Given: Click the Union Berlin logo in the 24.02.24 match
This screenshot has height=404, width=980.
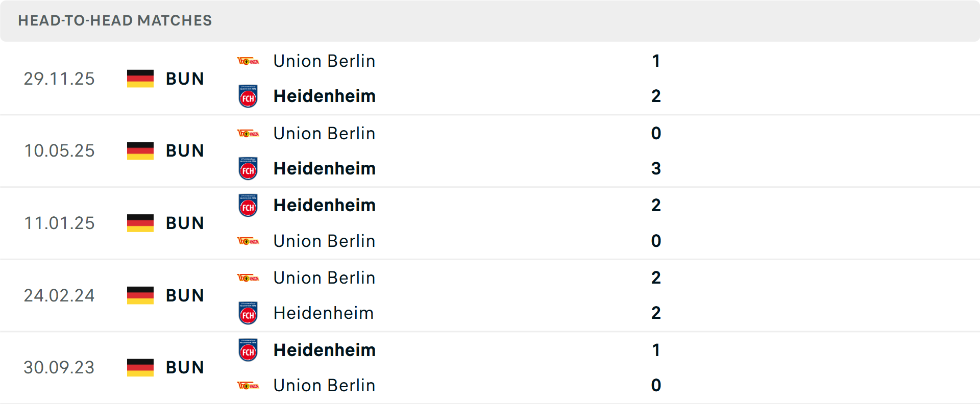Looking at the screenshot, I should [x=248, y=278].
